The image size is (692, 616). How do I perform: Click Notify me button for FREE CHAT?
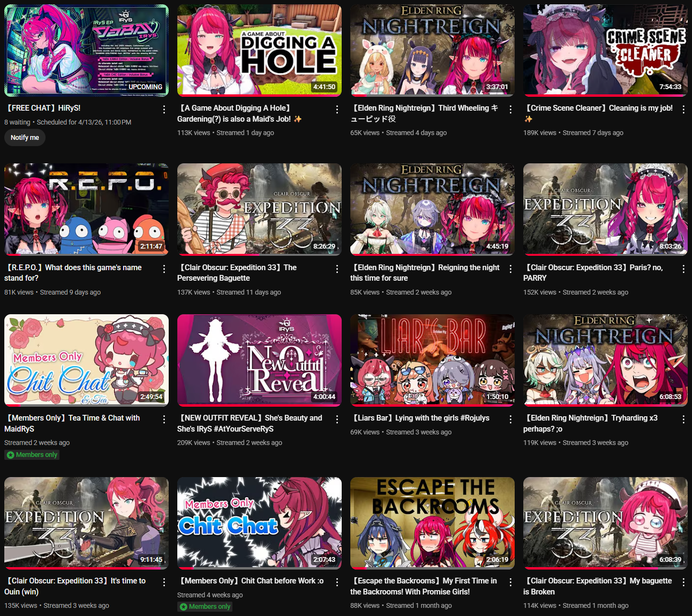[25, 137]
